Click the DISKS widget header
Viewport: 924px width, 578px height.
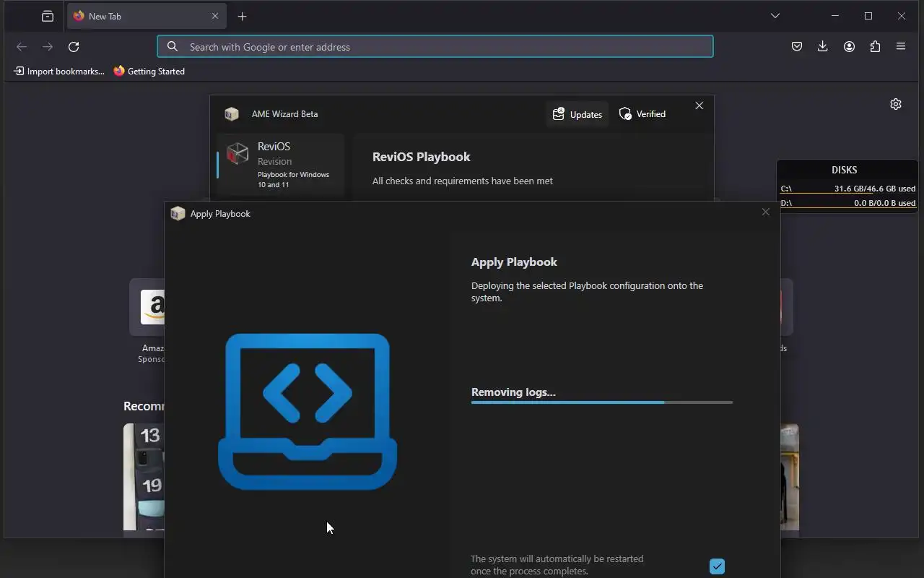click(844, 170)
